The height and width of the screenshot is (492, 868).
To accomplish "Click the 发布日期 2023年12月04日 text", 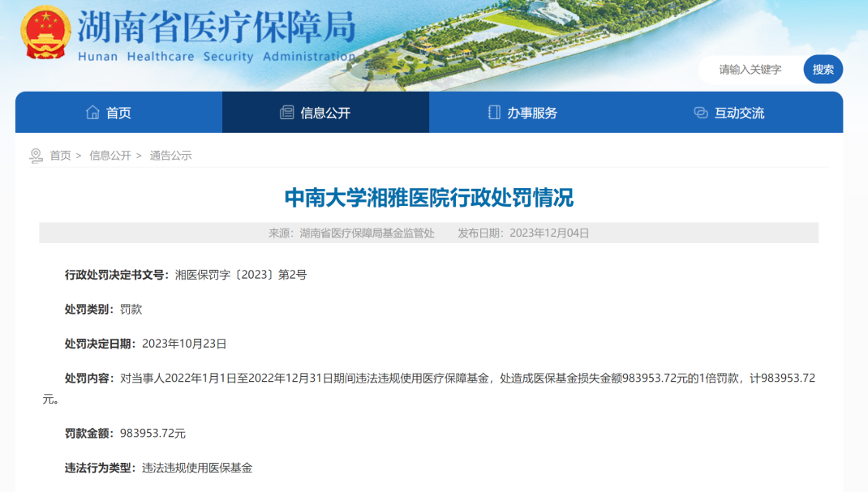I will pos(523,233).
